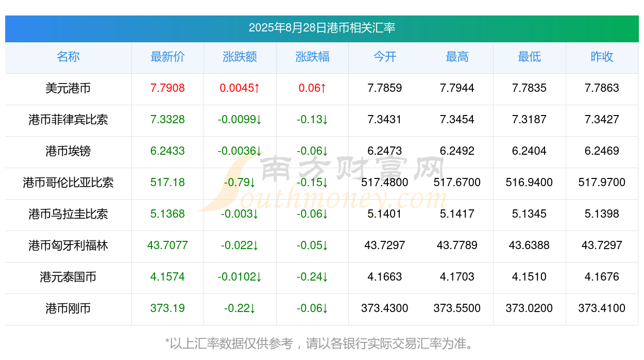Select the 涨跌额 column header
Viewport: 644px width, 360px height.
click(240, 57)
